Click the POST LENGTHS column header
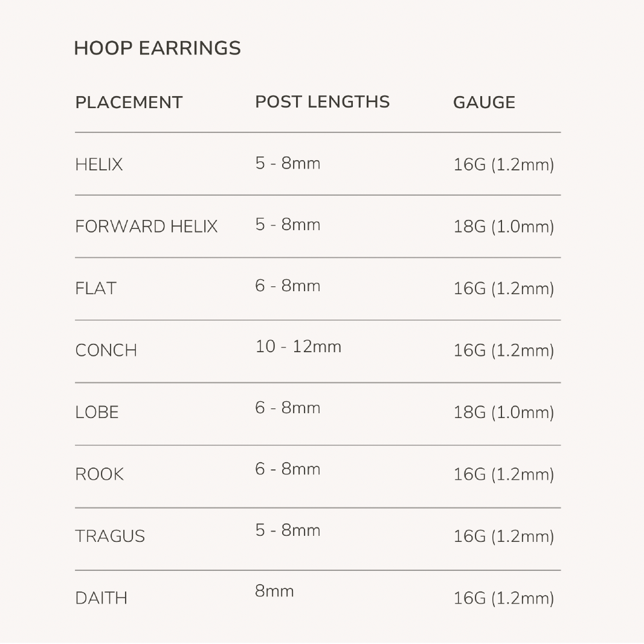 (322, 102)
